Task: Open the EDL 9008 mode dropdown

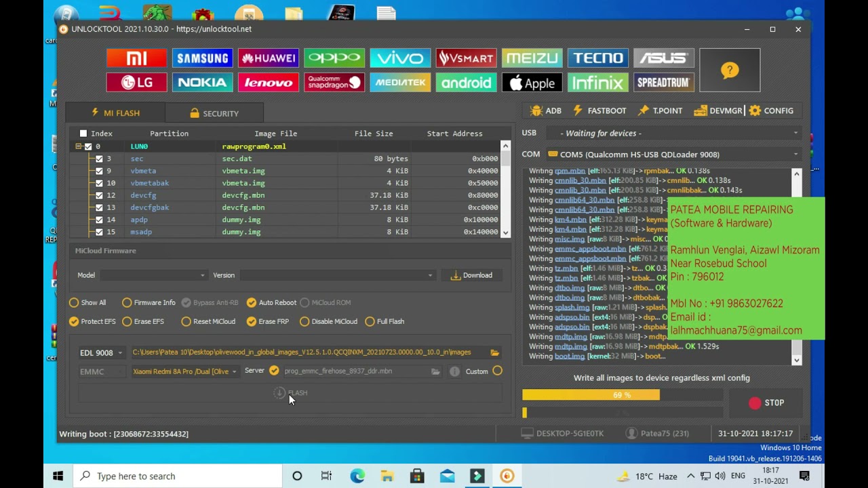Action: point(101,352)
